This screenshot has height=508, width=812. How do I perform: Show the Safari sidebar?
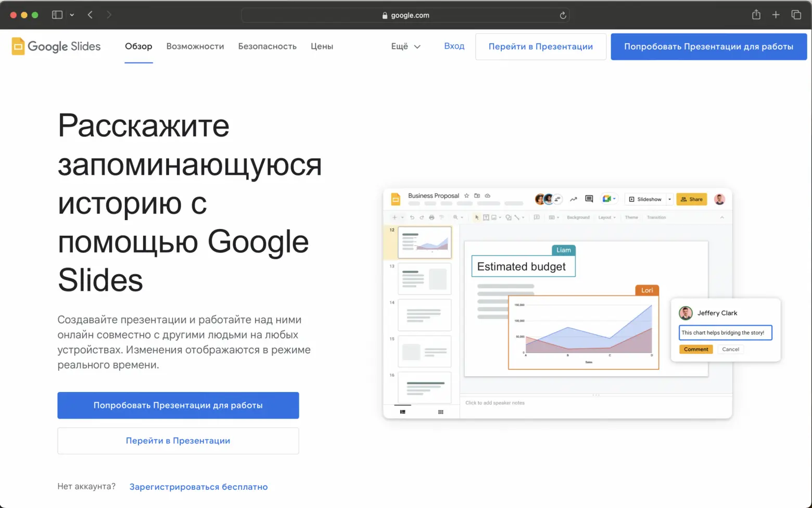[x=57, y=15]
